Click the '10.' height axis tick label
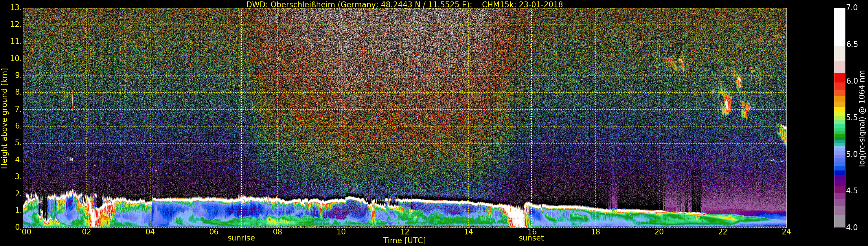The height and width of the screenshot is (246, 868). (x=16, y=59)
